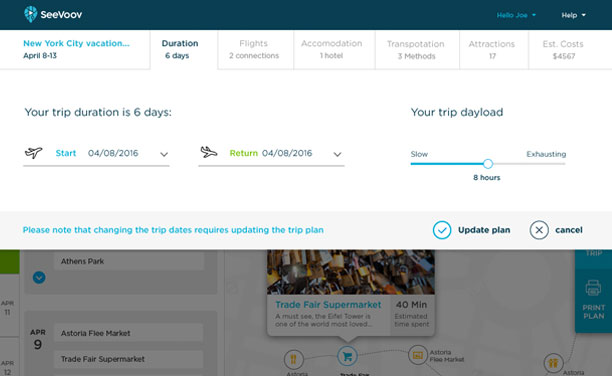Screen dimensions: 612x376
Task: Switch to the Flights tab
Action: point(255,50)
